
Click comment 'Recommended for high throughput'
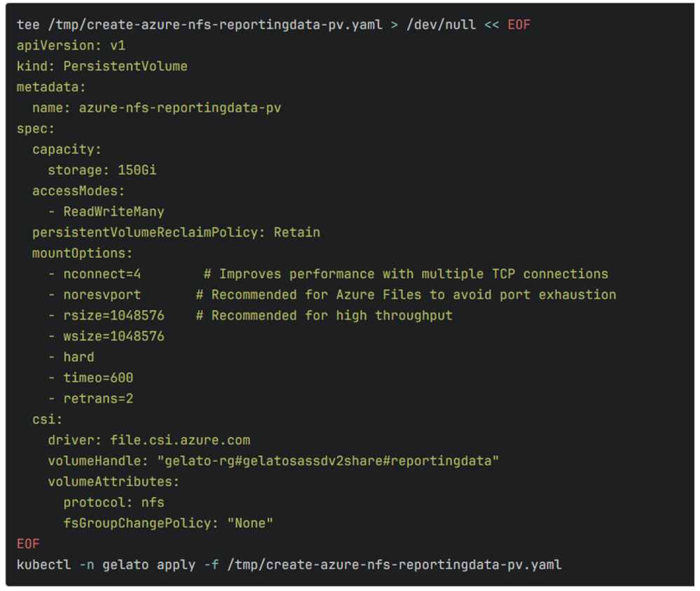click(x=324, y=315)
